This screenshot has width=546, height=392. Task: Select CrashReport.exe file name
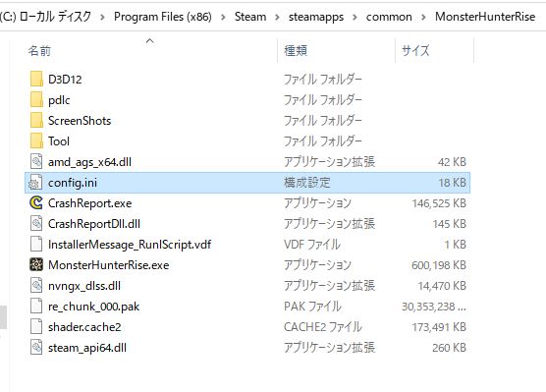[x=89, y=203]
